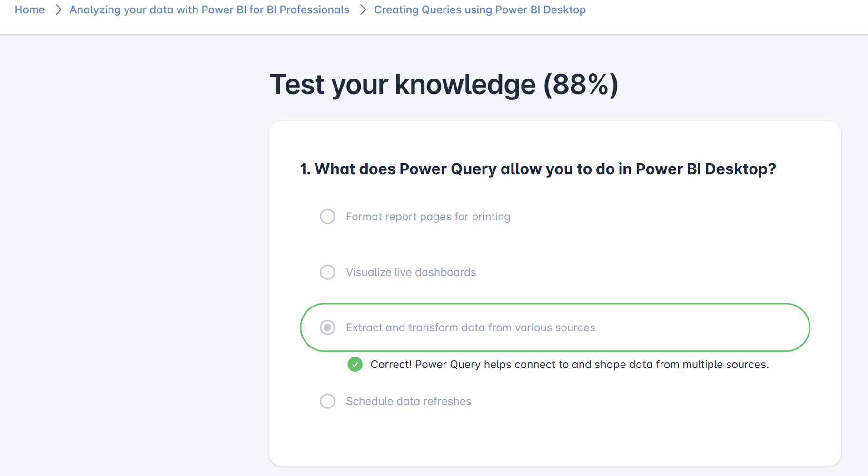Click the Visualize live dashboards answer text

coord(411,272)
